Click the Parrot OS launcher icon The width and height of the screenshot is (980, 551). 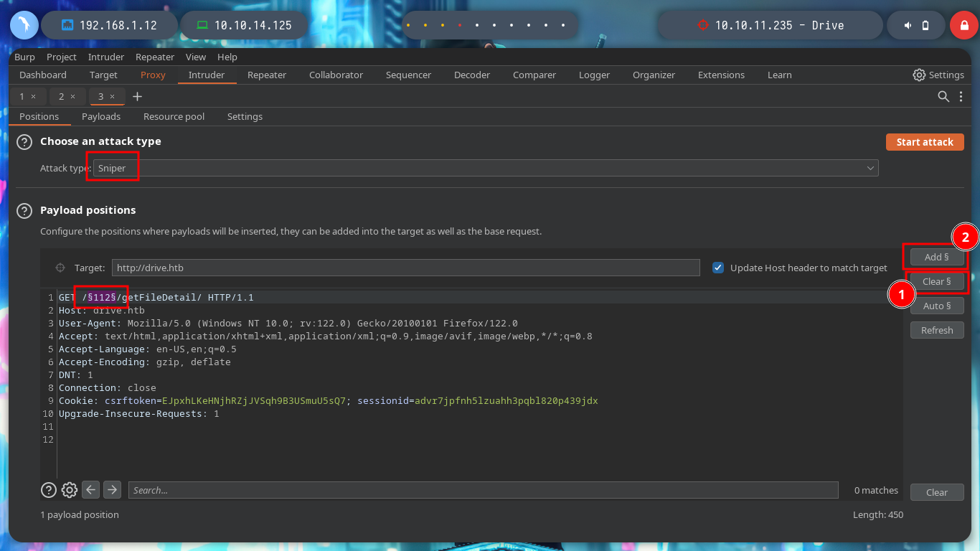pos(24,25)
